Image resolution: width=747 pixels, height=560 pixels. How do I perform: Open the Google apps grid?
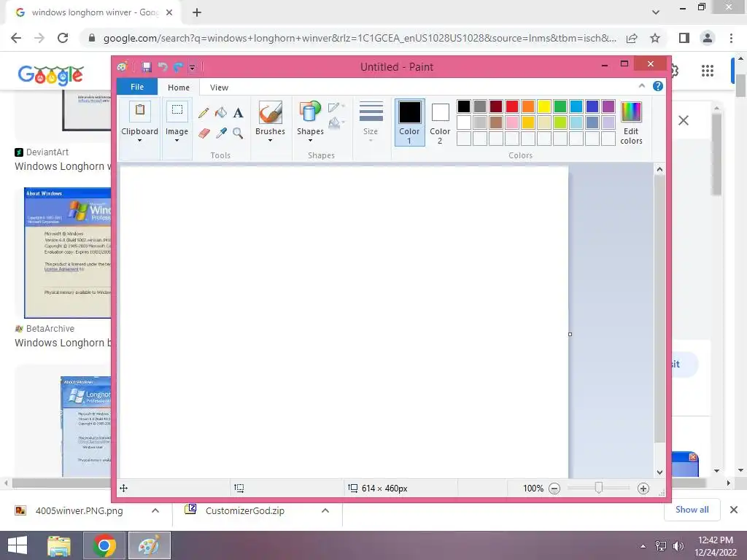tap(708, 71)
